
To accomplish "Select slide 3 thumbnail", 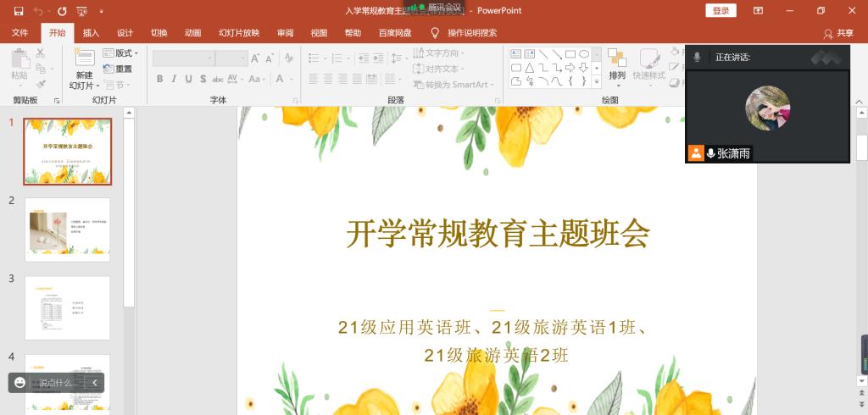I will pos(68,307).
